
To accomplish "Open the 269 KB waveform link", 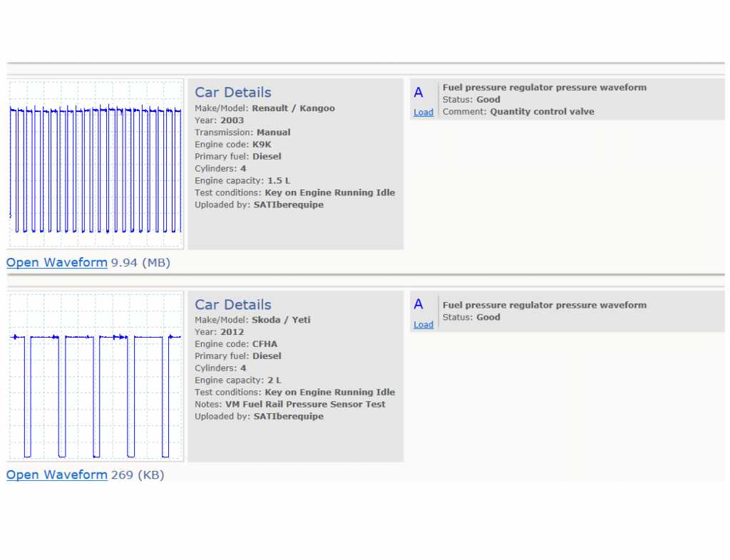I will click(x=57, y=475).
